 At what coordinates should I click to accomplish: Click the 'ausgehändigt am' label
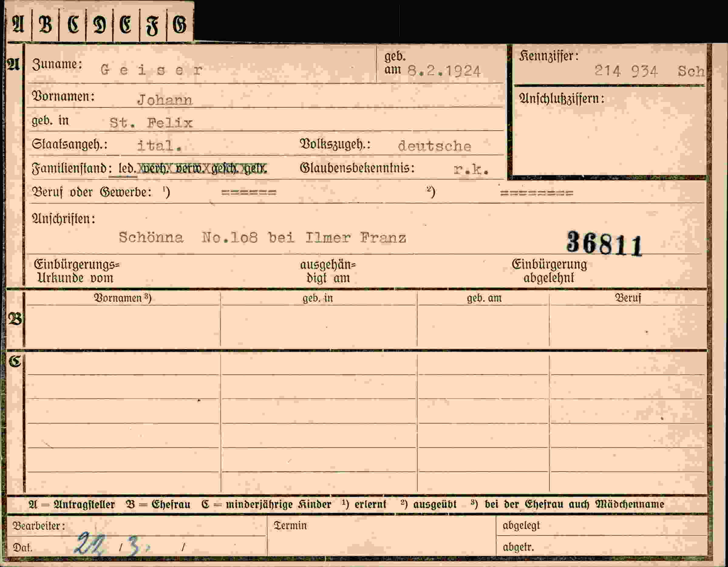[328, 271]
